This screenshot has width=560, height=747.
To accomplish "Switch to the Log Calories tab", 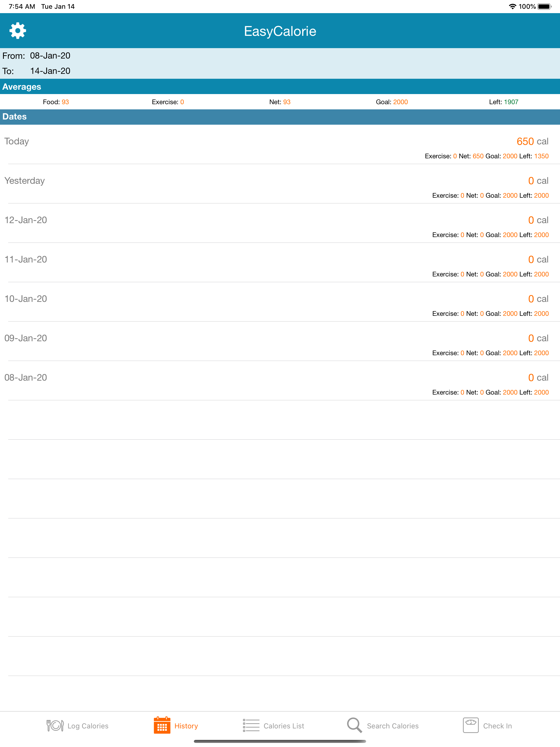I will click(x=77, y=725).
